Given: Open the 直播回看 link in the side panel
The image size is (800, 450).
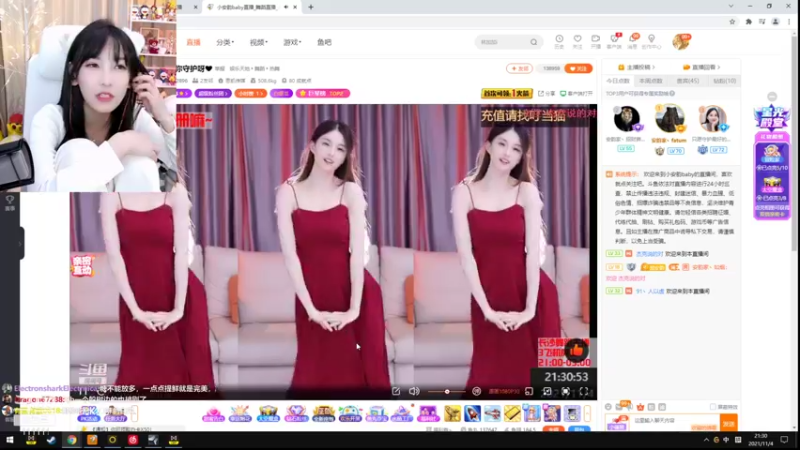Looking at the screenshot, I should click(x=703, y=67).
